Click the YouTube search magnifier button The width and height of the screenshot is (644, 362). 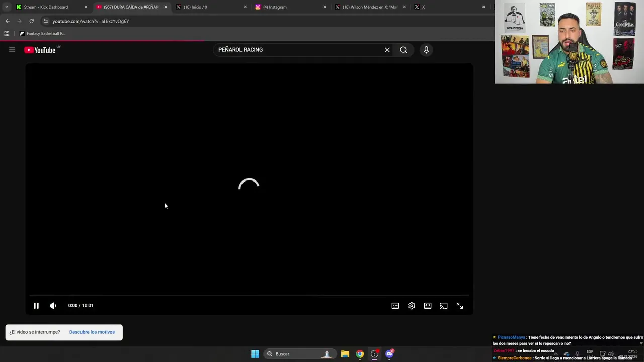404,50
